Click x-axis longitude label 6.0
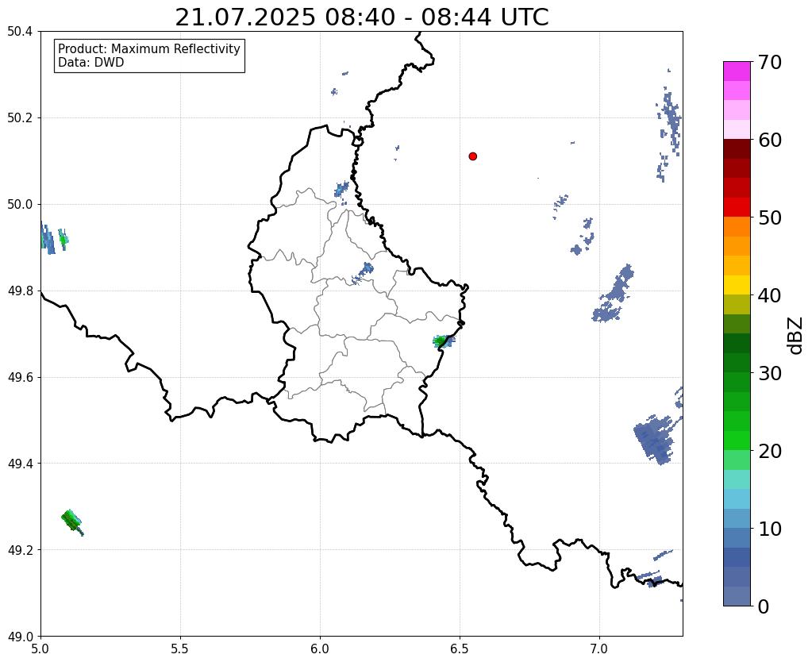 (320, 649)
